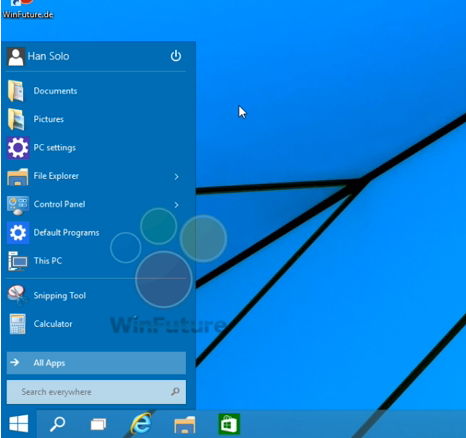Viewport: 466px width, 438px height.
Task: Open taskbar Search magnifier
Action: click(57, 424)
